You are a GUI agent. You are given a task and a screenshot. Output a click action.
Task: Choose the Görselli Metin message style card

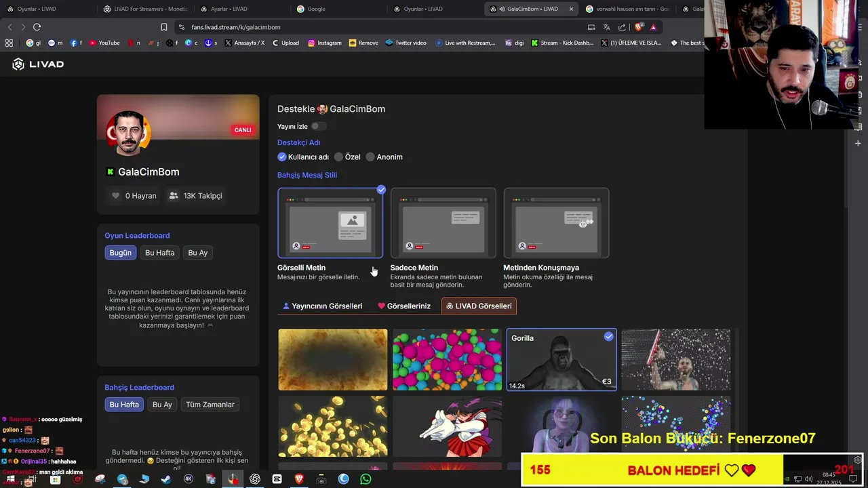pos(330,223)
